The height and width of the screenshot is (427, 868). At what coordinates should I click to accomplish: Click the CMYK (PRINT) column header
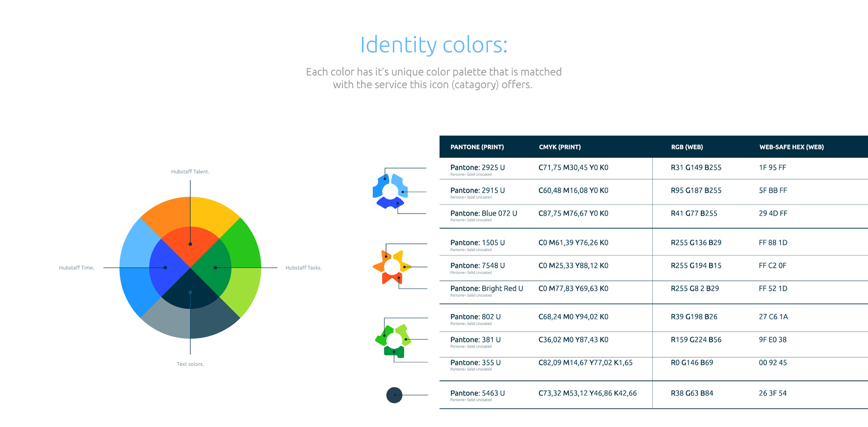(560, 147)
